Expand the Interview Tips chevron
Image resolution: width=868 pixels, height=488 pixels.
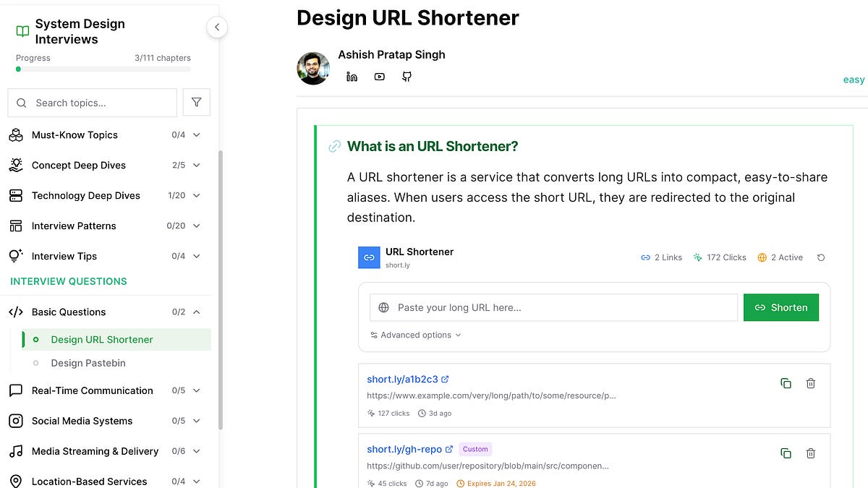(197, 257)
